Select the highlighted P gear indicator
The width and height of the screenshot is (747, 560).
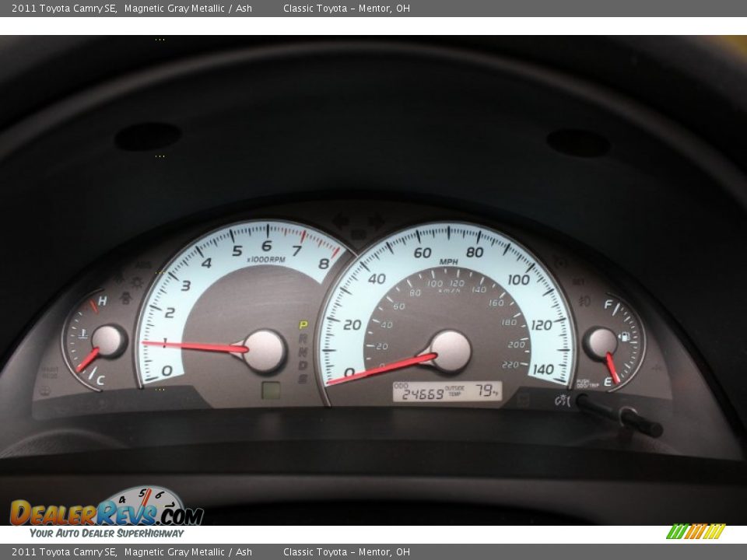click(303, 325)
